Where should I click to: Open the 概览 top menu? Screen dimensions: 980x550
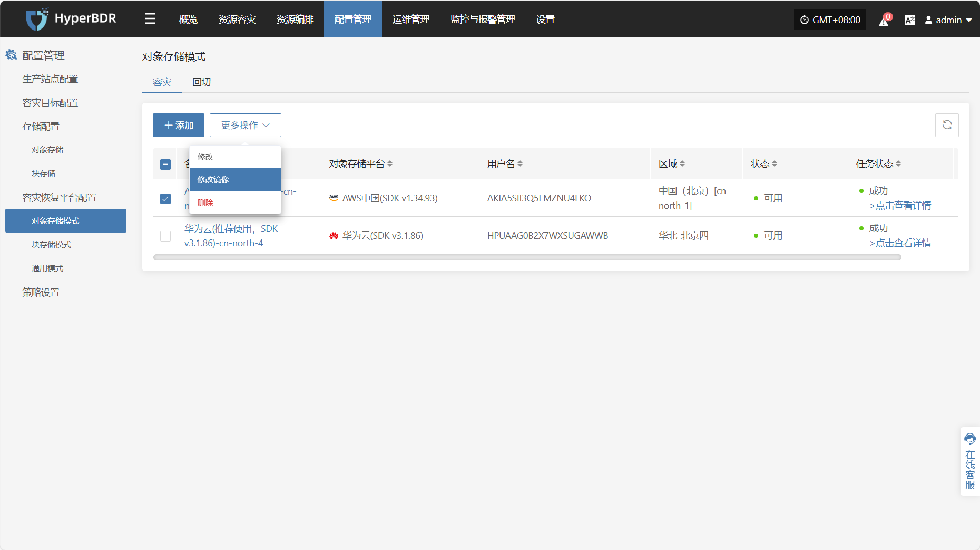coord(188,20)
